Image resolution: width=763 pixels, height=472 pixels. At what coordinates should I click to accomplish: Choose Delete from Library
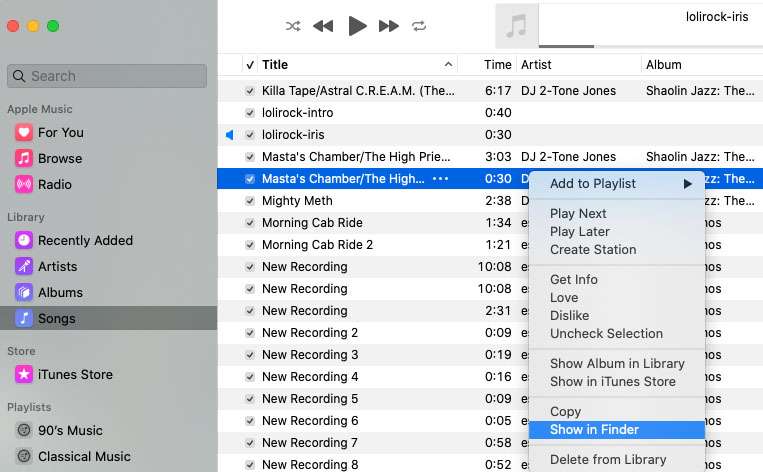click(608, 460)
